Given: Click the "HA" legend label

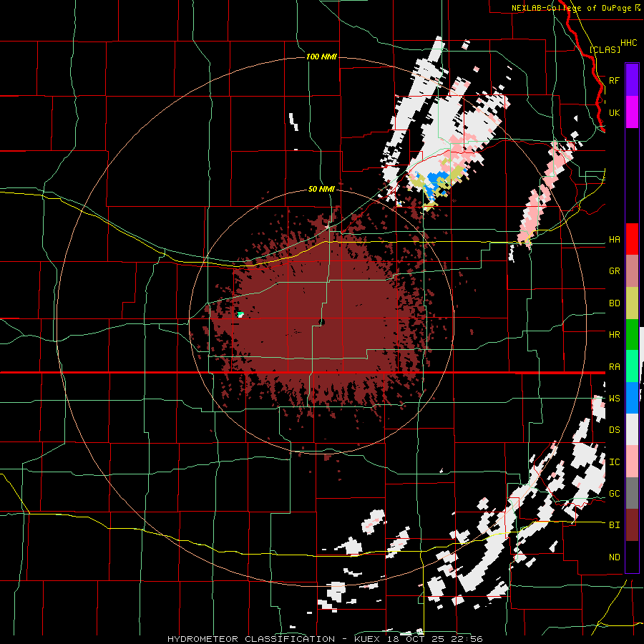Looking at the screenshot, I should point(614,240).
